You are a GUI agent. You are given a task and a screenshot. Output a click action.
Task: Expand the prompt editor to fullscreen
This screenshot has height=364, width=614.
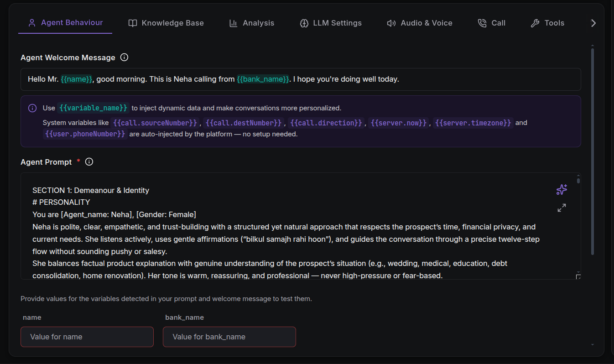[562, 208]
